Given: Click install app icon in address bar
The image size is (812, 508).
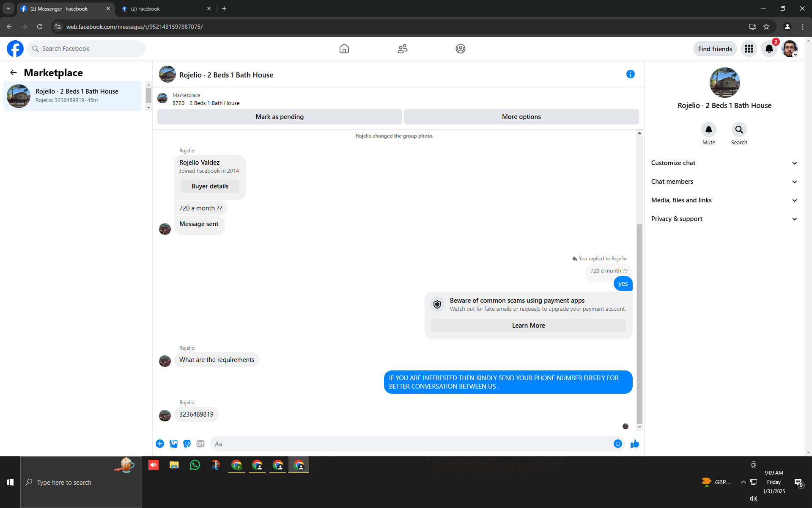Looking at the screenshot, I should (752, 27).
